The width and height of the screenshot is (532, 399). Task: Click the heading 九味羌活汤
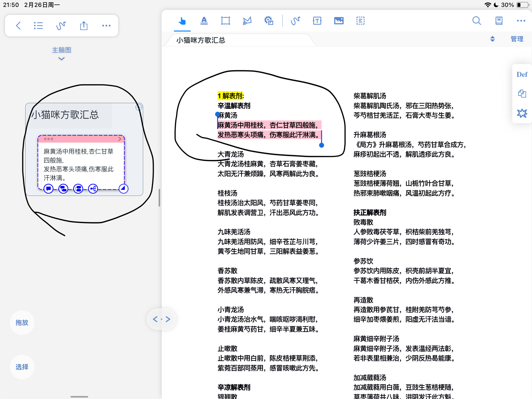click(234, 232)
